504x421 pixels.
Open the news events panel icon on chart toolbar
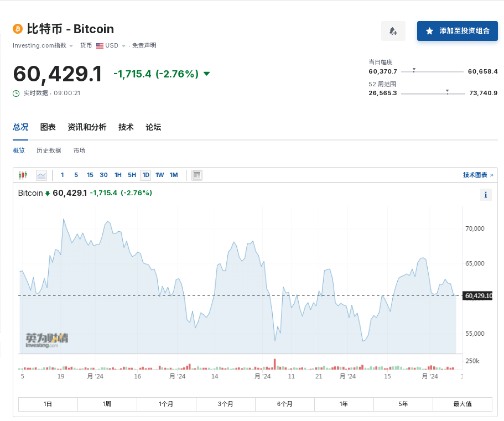(x=196, y=175)
